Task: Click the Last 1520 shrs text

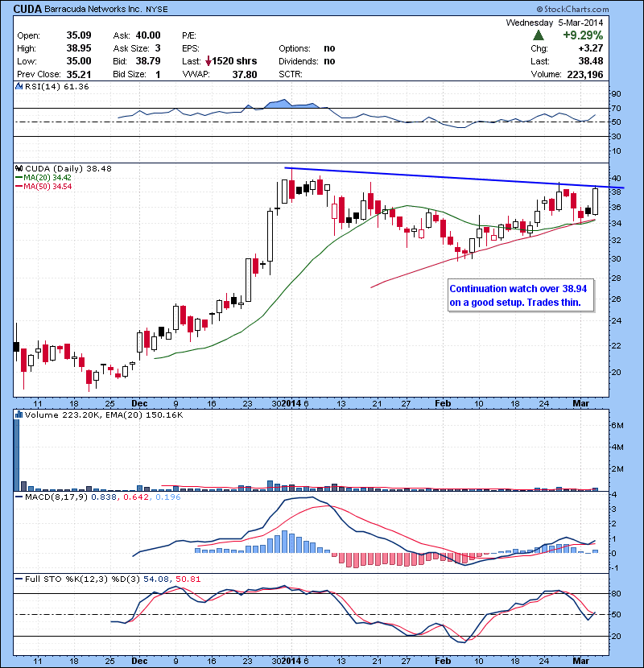Action: (234, 61)
